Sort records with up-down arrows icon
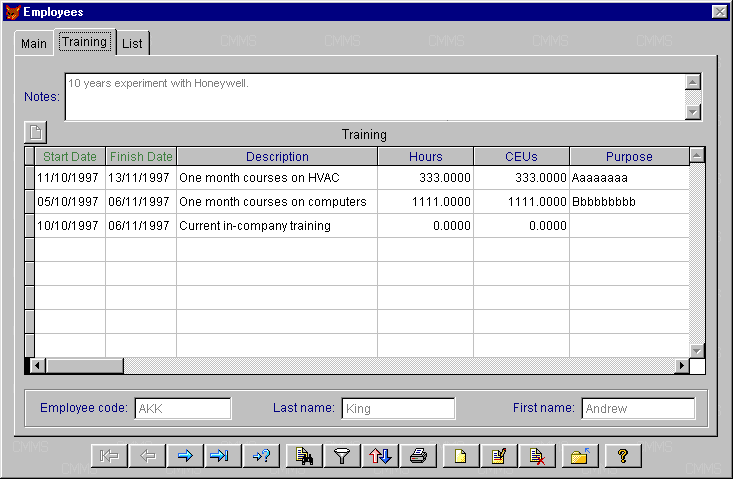The width and height of the screenshot is (733, 479). 381,456
